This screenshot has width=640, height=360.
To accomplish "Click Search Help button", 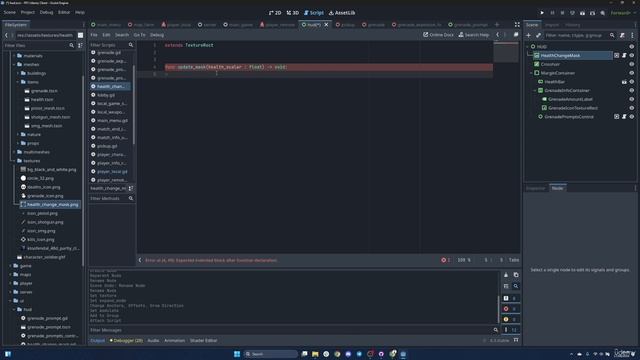I will point(473,35).
